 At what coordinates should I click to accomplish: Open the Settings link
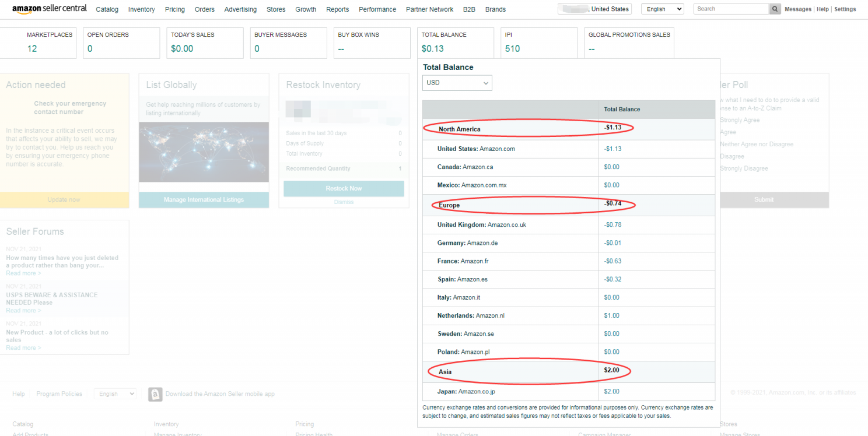click(x=845, y=9)
